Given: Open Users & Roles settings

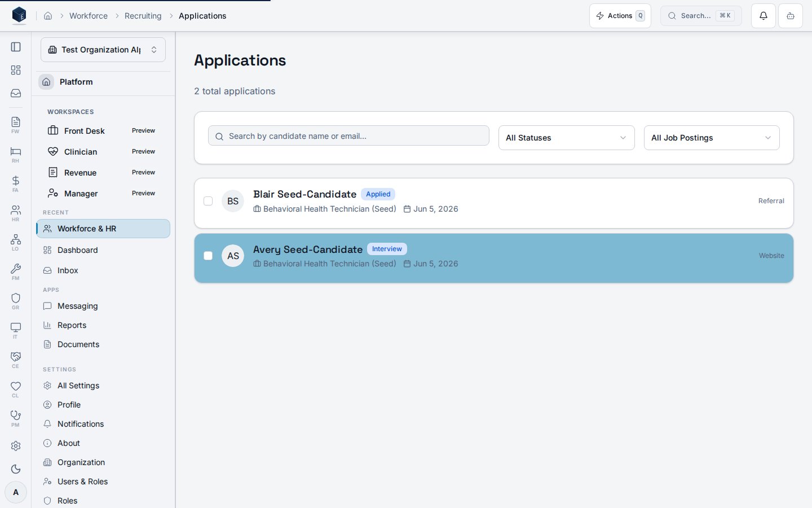Looking at the screenshot, I should [103, 481].
